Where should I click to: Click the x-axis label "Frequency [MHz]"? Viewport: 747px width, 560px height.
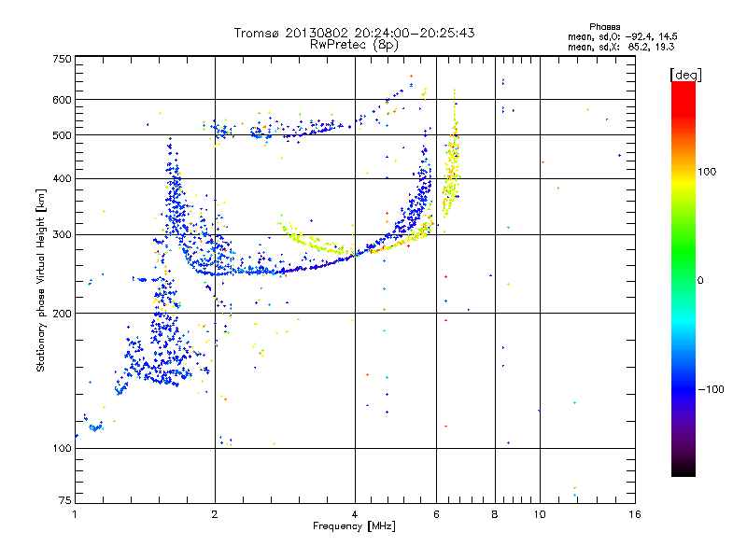point(354,526)
